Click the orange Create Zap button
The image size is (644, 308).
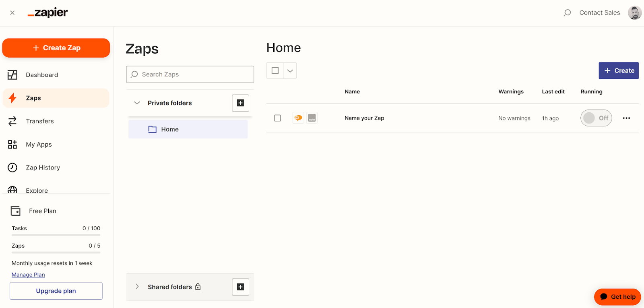56,48
